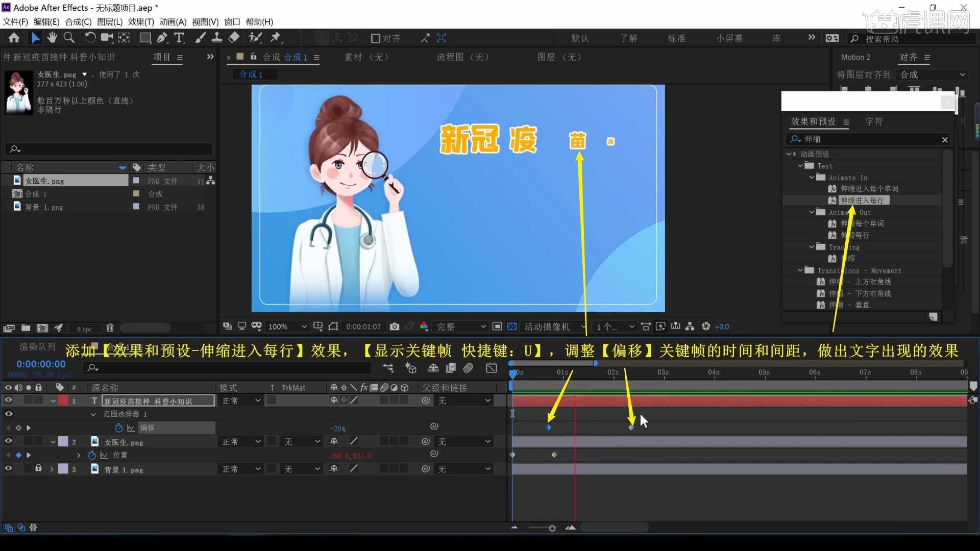
Task: Collapse the 范围选择器 1 group
Action: 93,414
